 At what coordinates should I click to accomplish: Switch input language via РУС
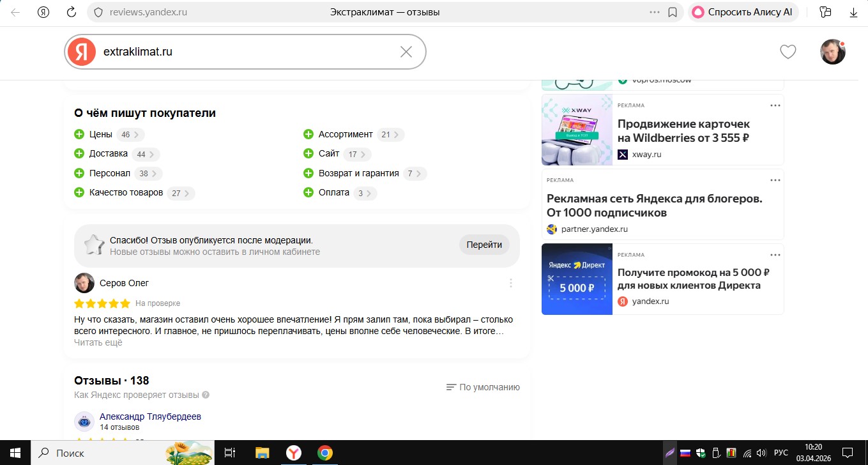(781, 453)
